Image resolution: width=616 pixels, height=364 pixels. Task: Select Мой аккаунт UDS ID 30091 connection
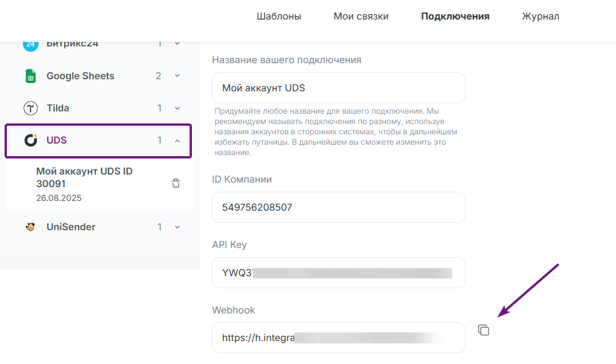point(100,184)
